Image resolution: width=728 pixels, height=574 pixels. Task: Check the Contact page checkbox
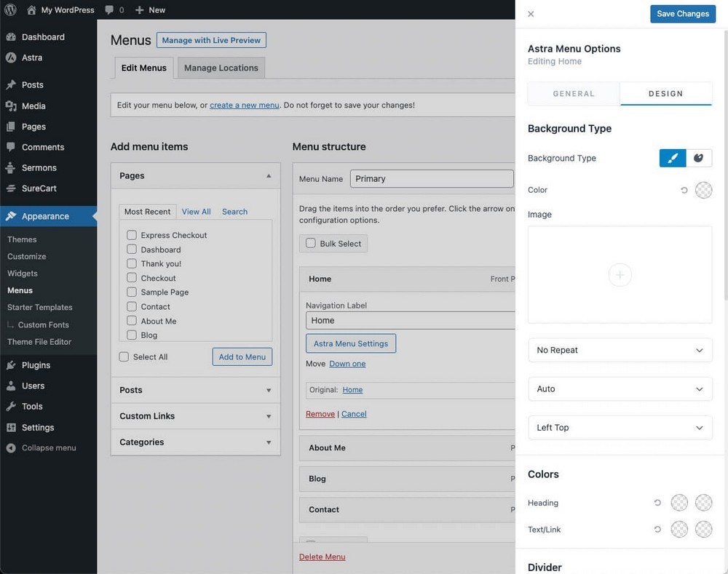tap(132, 306)
